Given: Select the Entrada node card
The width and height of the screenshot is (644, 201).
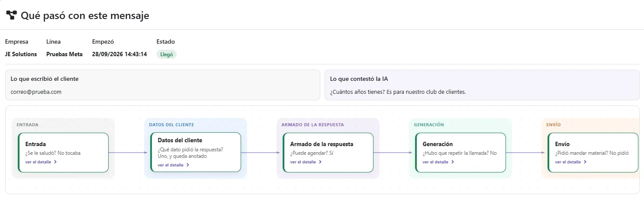Looking at the screenshot, I should [x=63, y=153].
